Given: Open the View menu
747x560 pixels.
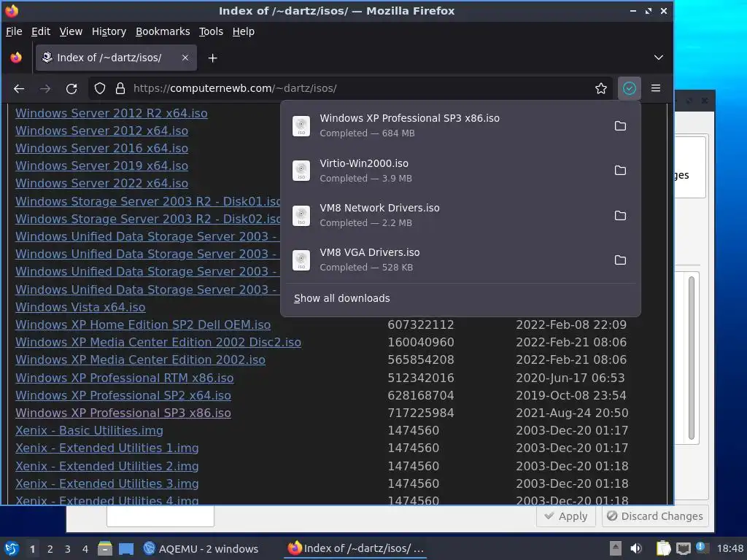Looking at the screenshot, I should [71, 31].
